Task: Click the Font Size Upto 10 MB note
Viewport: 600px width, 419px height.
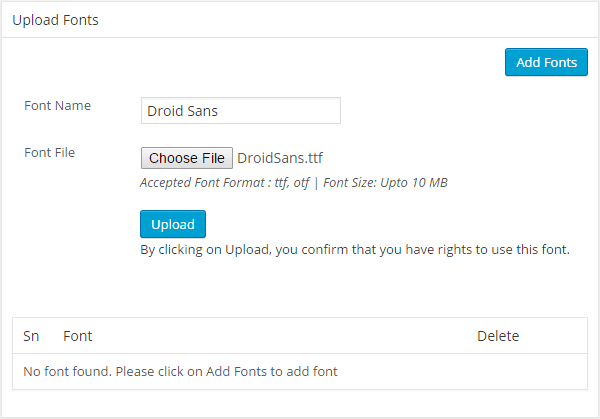Action: [x=385, y=183]
